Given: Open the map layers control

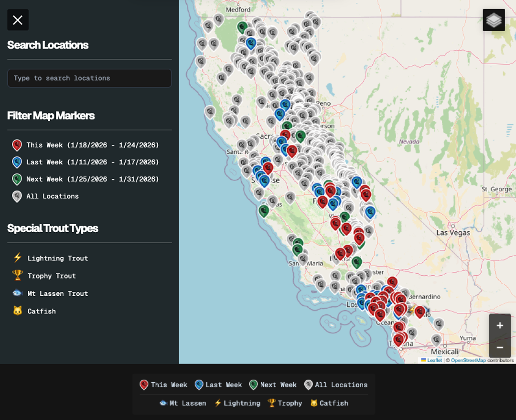Looking at the screenshot, I should [494, 20].
